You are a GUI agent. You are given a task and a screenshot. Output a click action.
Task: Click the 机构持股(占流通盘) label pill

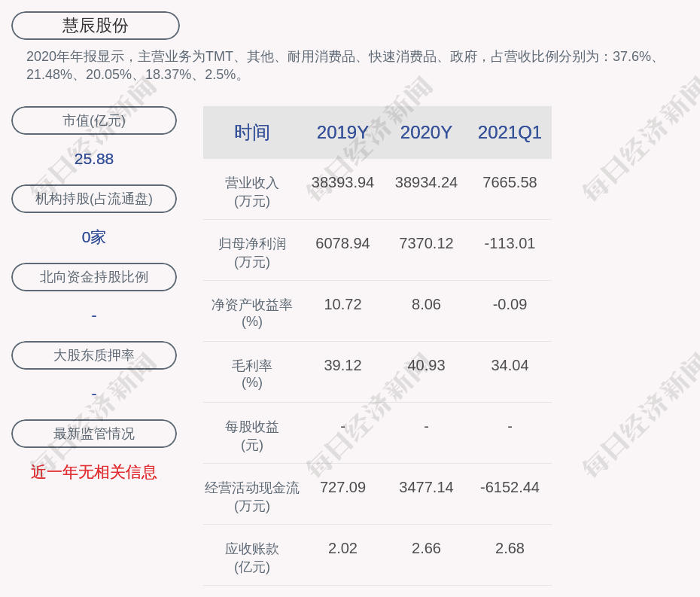tap(94, 199)
